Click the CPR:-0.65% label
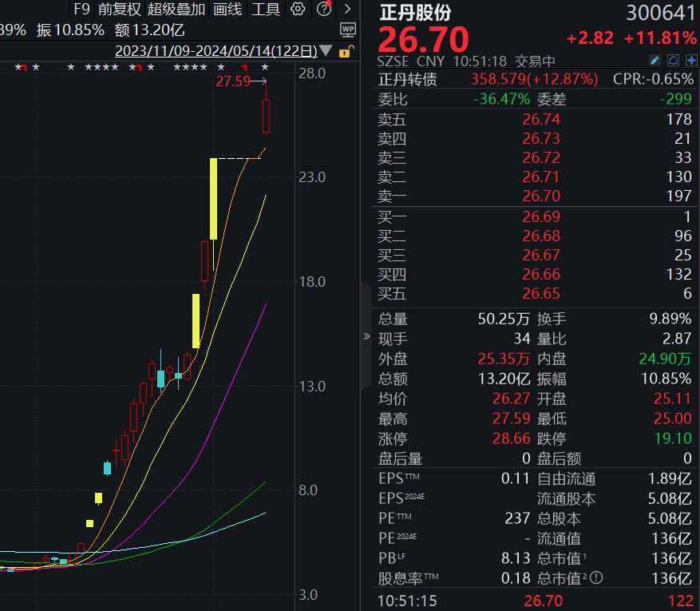The width and height of the screenshot is (700, 611). [654, 80]
